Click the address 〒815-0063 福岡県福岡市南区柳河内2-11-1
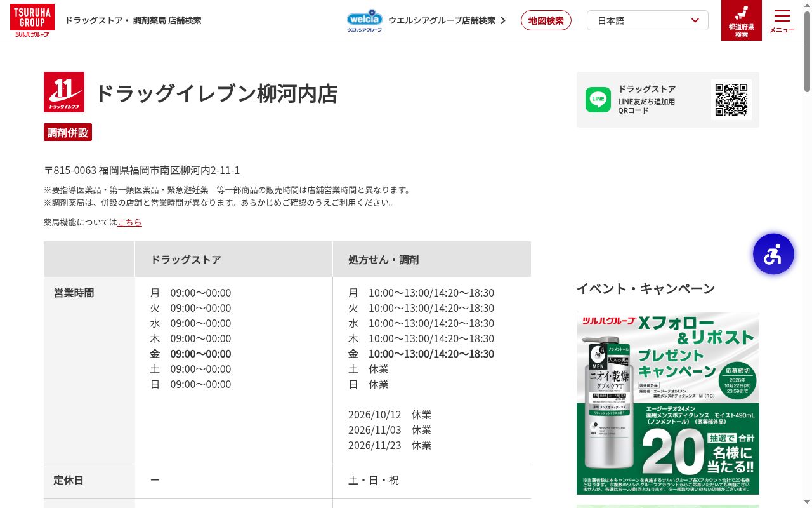The width and height of the screenshot is (812, 508). pos(142,170)
